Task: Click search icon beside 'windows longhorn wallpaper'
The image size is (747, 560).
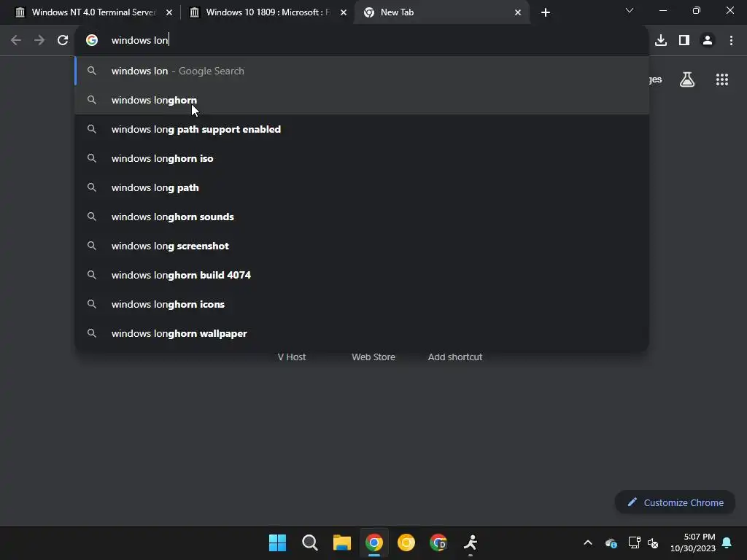Action: click(92, 333)
